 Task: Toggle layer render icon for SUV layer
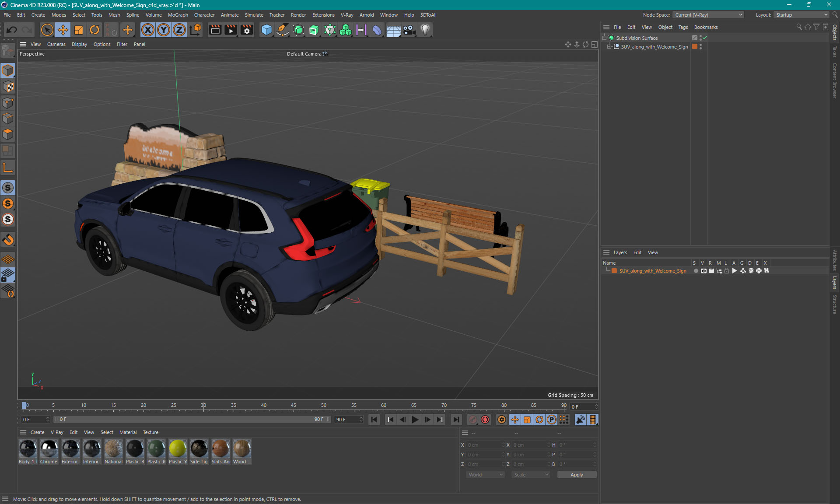click(711, 271)
